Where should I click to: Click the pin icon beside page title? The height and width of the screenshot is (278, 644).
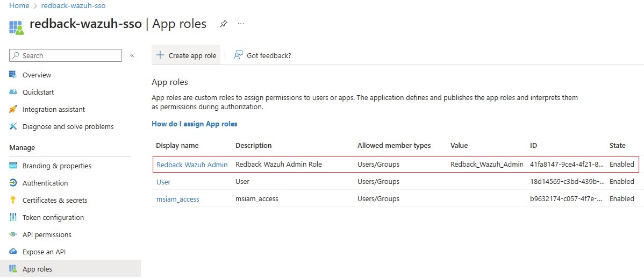[x=223, y=24]
